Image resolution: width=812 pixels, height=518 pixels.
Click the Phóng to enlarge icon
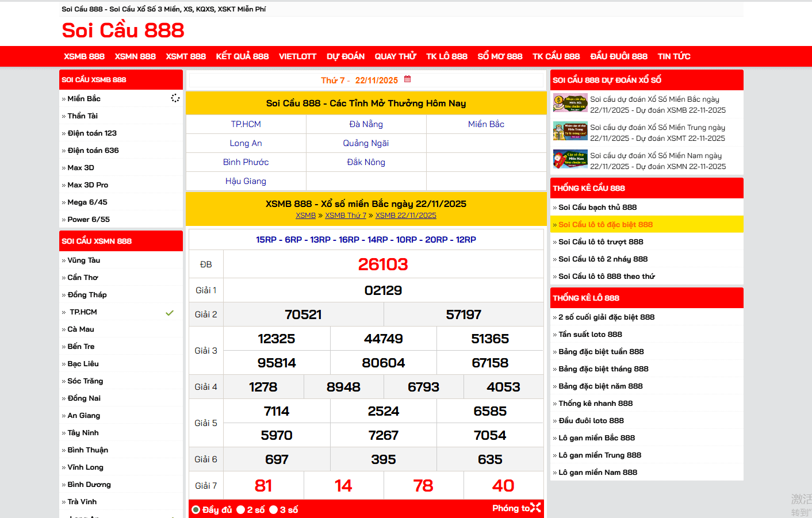(x=536, y=508)
